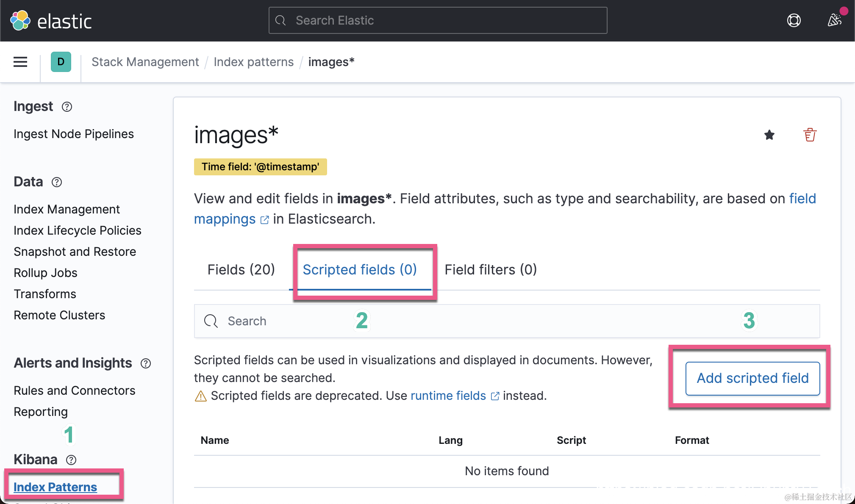Set default index pattern star icon
Screen dimensions: 855x504
pos(769,135)
